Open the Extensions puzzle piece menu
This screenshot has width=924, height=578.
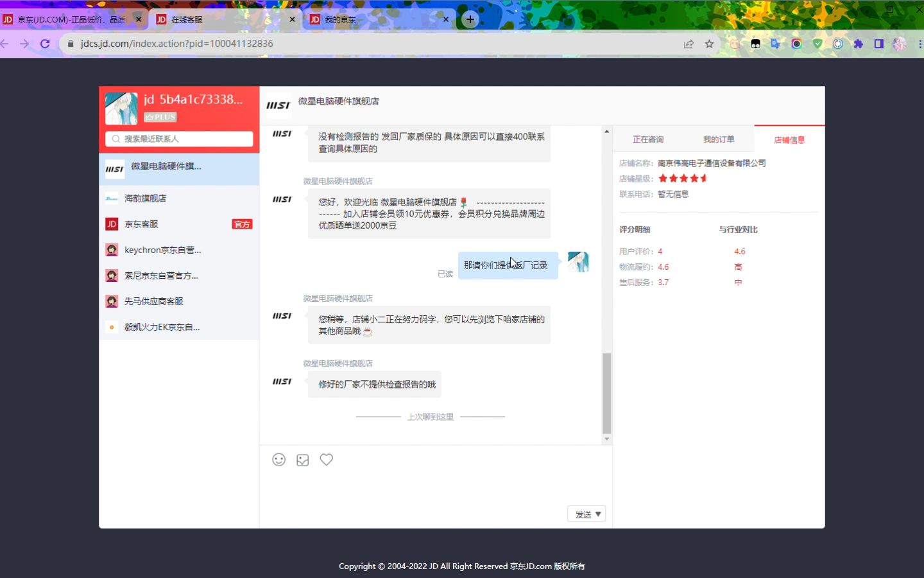coord(859,44)
